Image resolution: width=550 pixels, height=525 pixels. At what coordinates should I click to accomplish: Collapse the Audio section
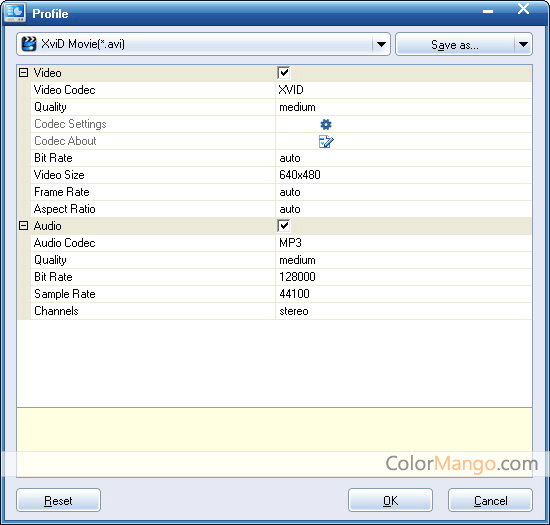pos(24,226)
